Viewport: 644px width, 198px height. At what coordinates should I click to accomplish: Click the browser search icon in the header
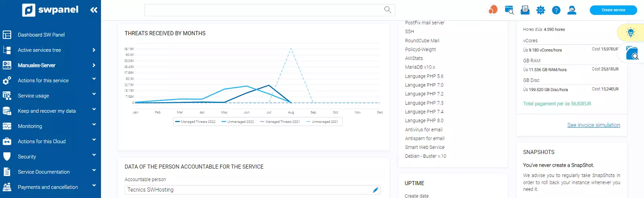click(x=509, y=10)
